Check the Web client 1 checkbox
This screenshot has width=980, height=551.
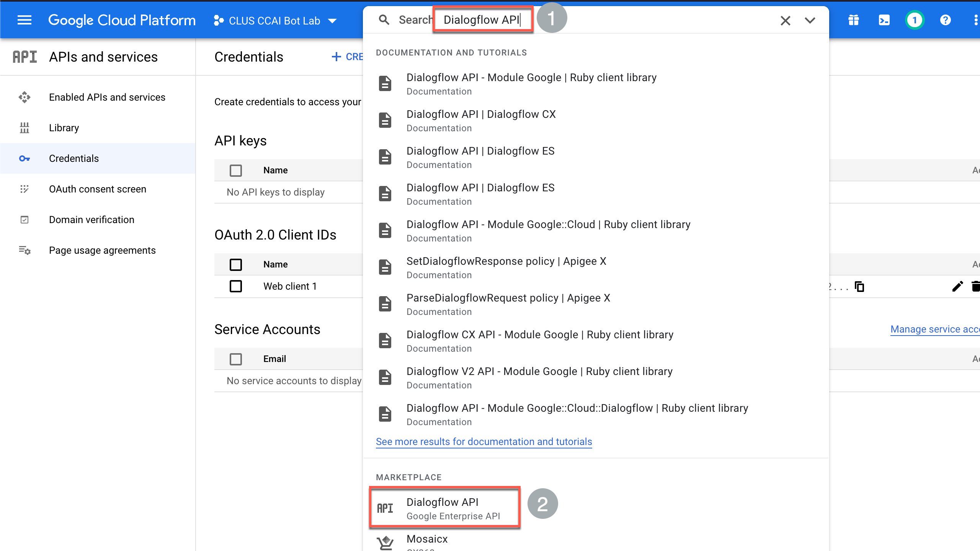pyautogui.click(x=236, y=286)
